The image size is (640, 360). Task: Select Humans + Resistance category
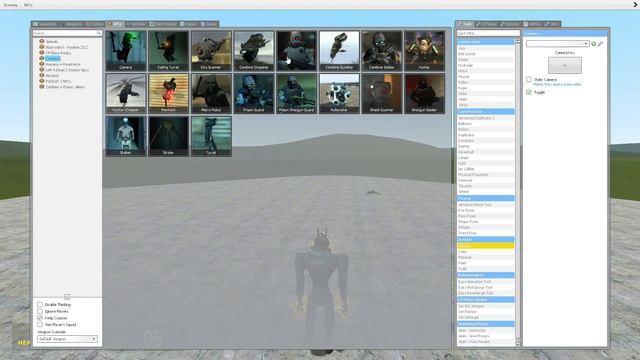63,64
